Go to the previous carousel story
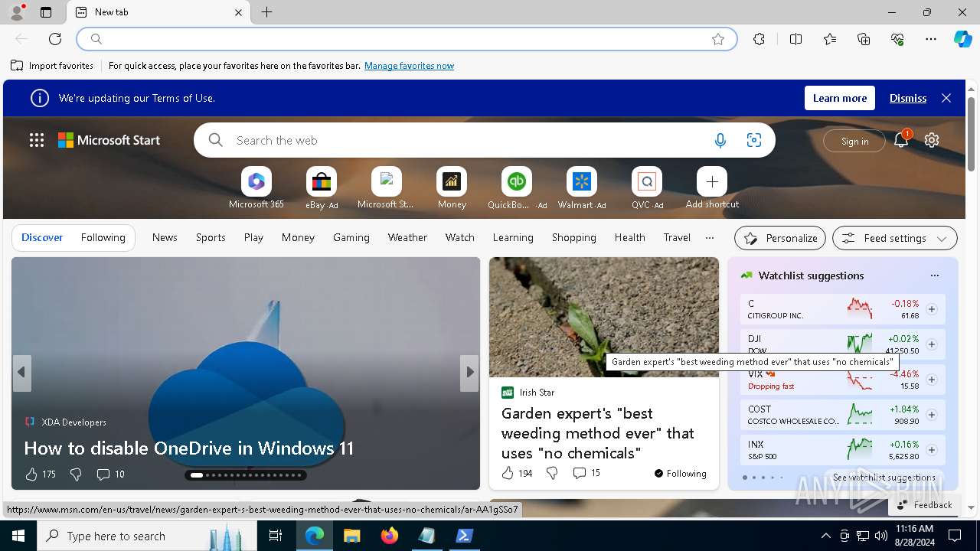Screen dimensions: 980x551 coord(21,372)
